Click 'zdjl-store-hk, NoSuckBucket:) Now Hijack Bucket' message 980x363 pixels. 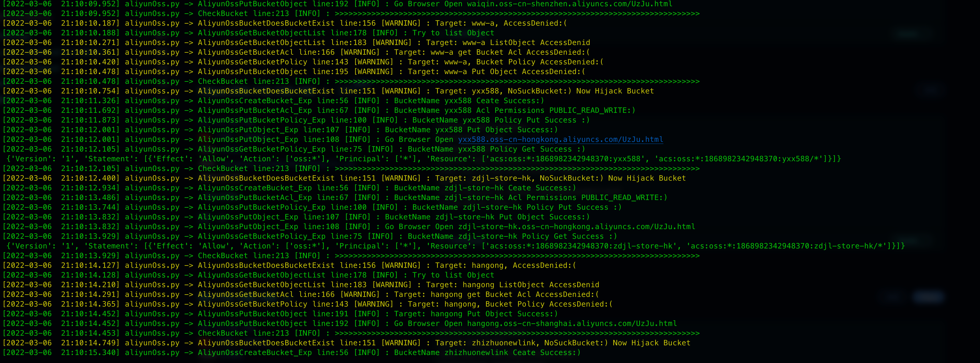click(x=579, y=178)
